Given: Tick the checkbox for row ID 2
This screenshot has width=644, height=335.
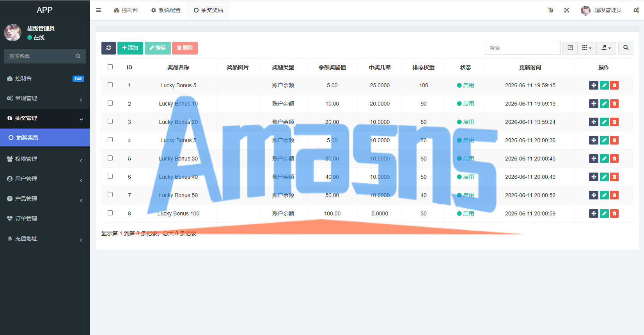Looking at the screenshot, I should click(110, 103).
